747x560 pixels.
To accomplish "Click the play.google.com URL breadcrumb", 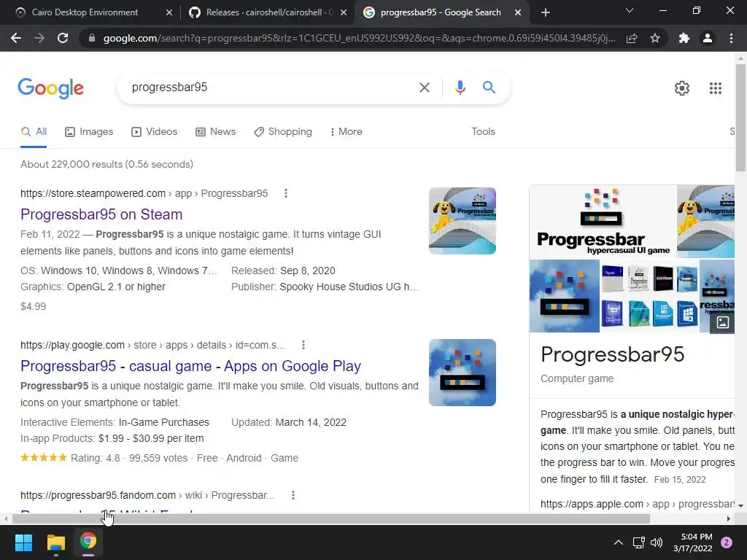I will tap(152, 345).
